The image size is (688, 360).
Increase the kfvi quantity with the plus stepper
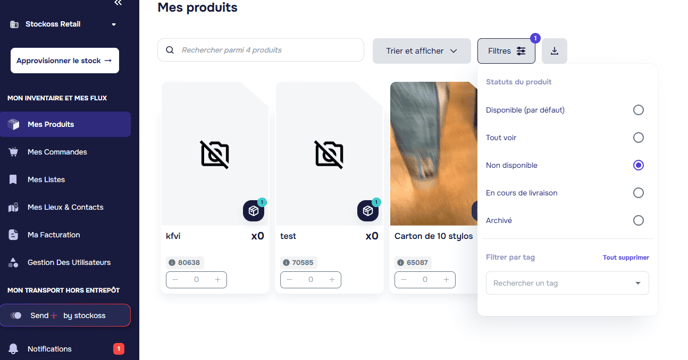[217, 280]
